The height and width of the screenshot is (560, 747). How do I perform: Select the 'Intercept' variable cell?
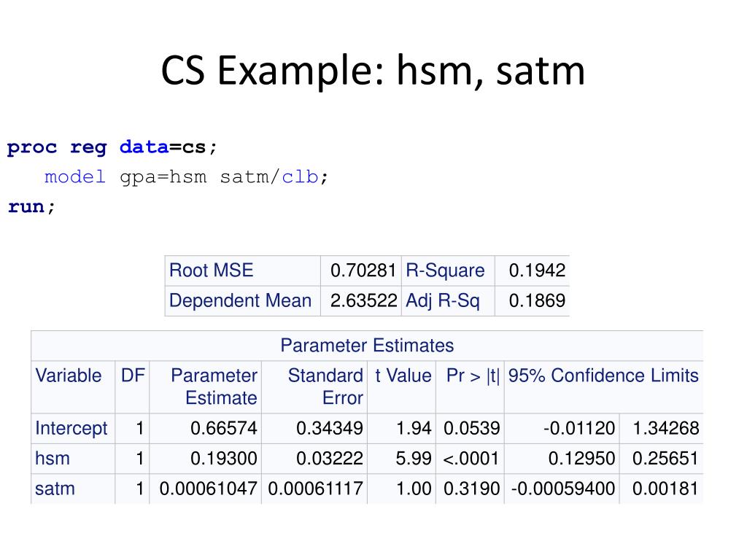73,428
